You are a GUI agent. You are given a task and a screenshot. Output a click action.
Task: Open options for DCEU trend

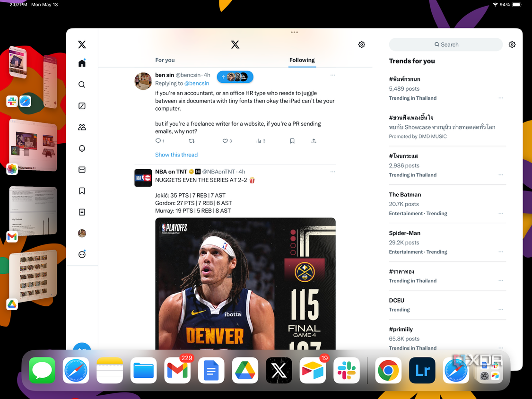501,310
